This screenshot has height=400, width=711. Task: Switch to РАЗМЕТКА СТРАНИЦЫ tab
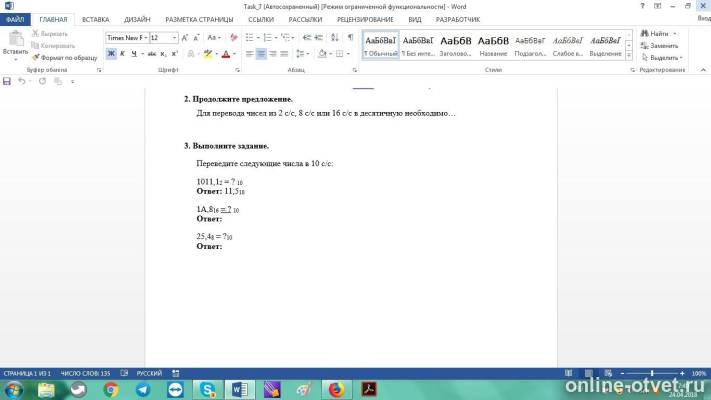point(199,20)
